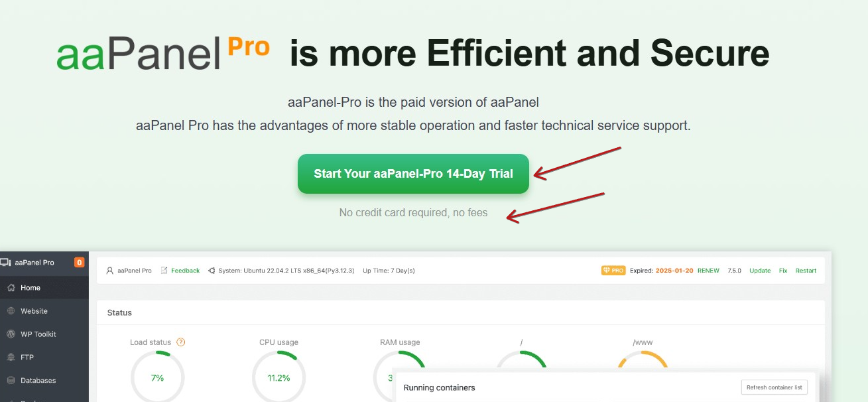Click the Feedback note icon
868x402 pixels.
pyautogui.click(x=164, y=271)
